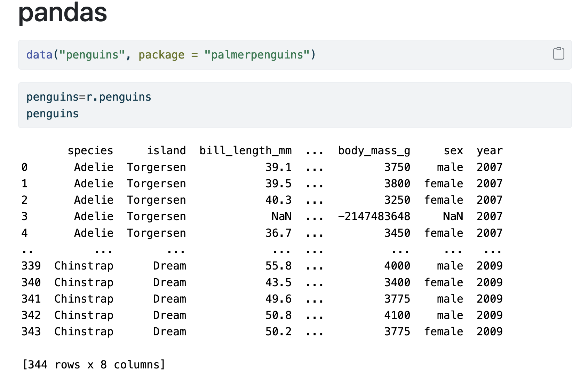Click the "species" column header
Image resolution: width=588 pixels, height=374 pixels.
[90, 150]
